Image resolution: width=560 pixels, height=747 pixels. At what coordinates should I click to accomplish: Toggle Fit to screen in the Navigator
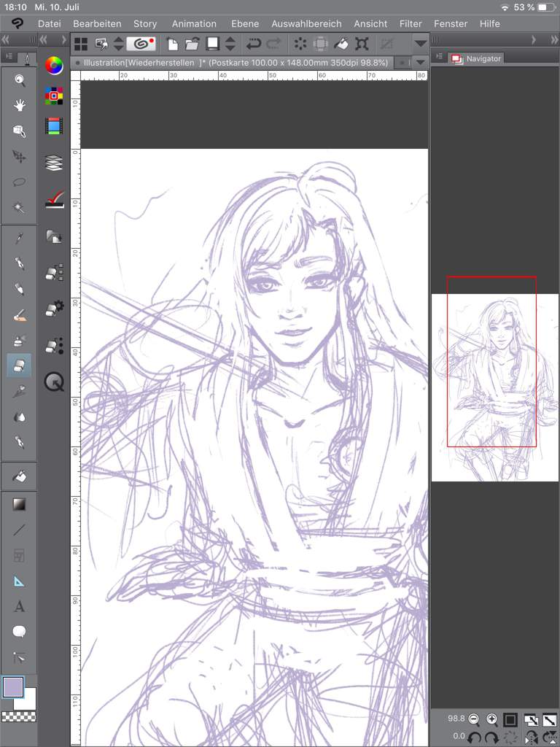(x=550, y=719)
